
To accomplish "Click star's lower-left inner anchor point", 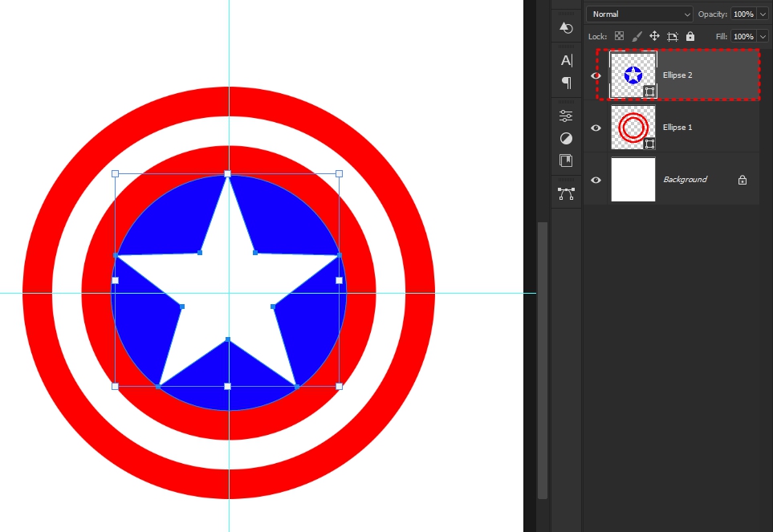I will 182,307.
